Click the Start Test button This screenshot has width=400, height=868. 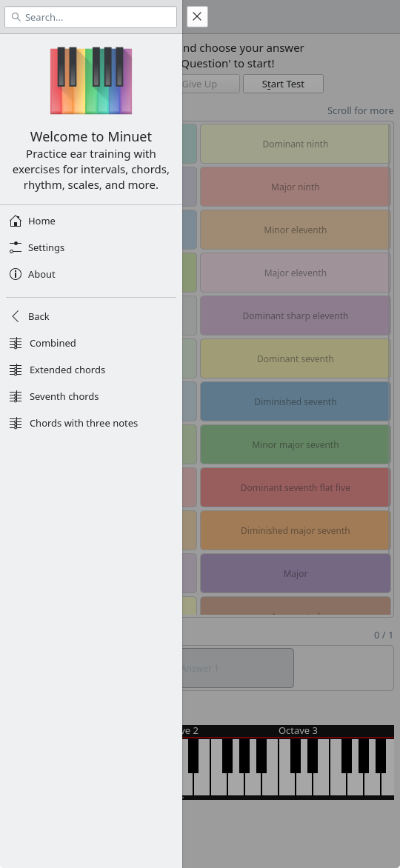tap(283, 84)
